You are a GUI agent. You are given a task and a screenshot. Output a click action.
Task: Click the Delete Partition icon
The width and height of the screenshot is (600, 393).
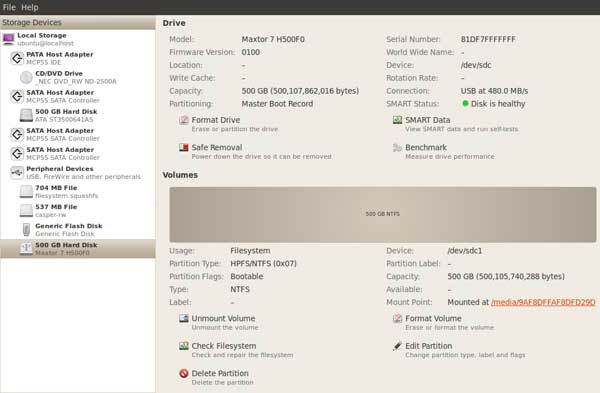[x=184, y=373]
